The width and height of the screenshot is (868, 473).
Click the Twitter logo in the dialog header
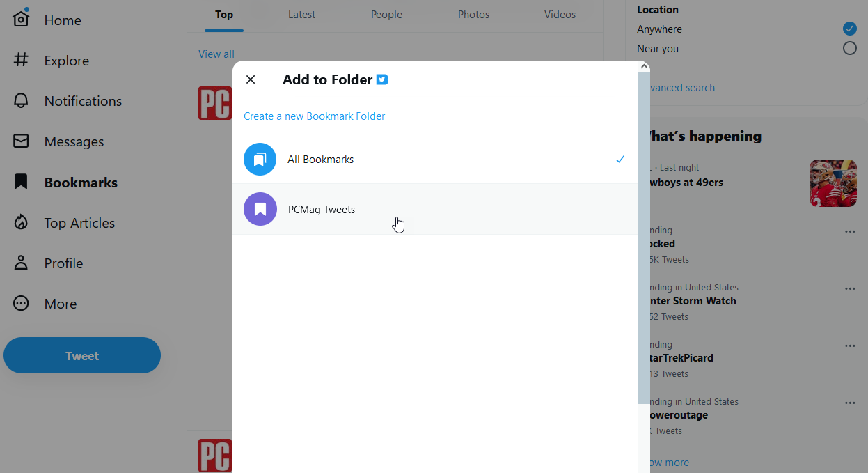point(381,79)
